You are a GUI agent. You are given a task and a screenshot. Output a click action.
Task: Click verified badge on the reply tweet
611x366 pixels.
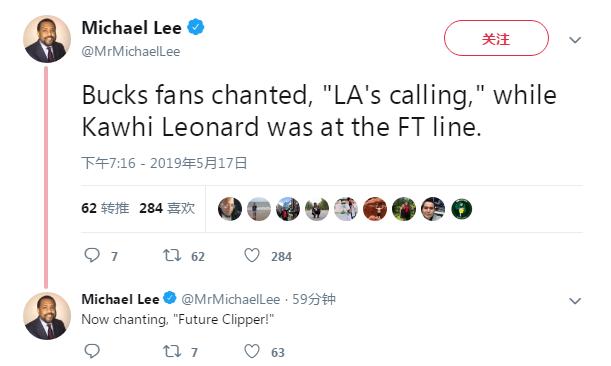(x=169, y=298)
